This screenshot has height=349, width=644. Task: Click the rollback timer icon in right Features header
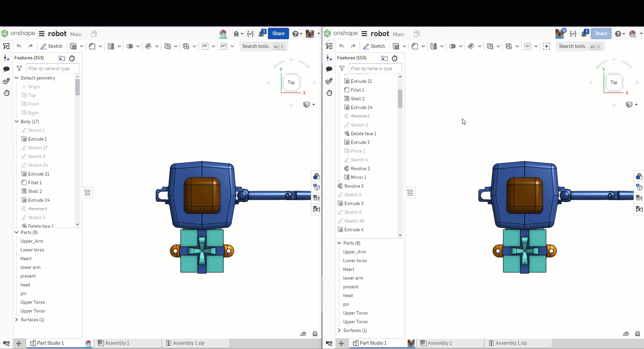tap(395, 58)
